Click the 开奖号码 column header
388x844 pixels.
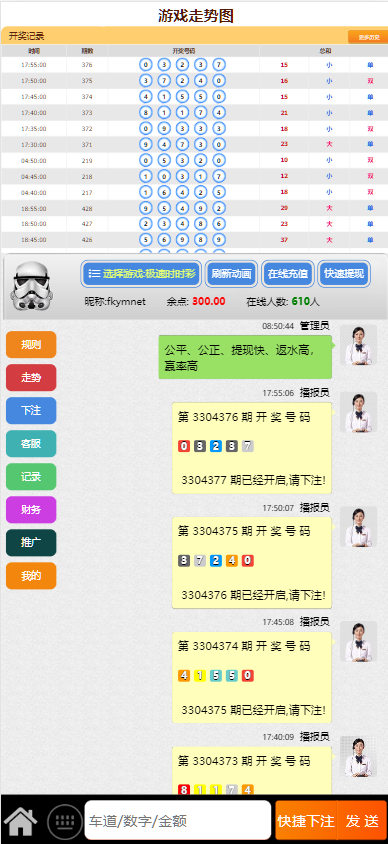pos(184,51)
